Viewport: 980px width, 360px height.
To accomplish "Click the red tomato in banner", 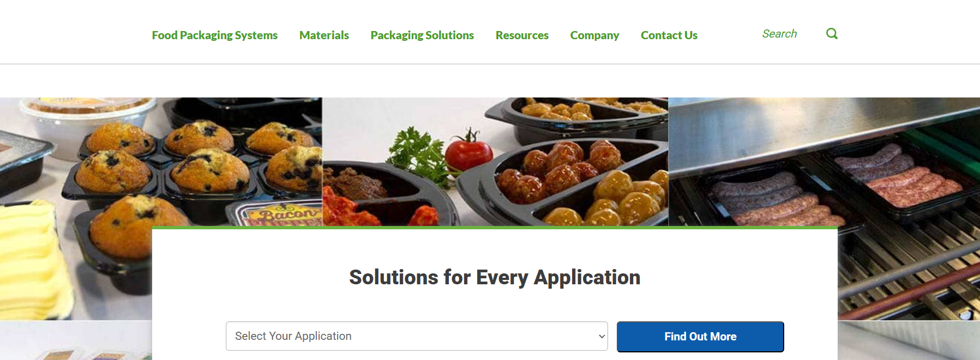I will 468,151.
